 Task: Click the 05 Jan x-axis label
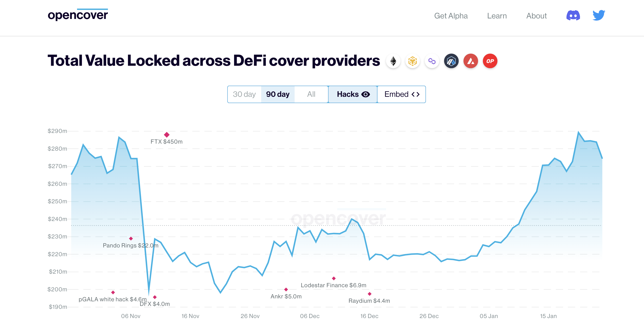point(489,316)
